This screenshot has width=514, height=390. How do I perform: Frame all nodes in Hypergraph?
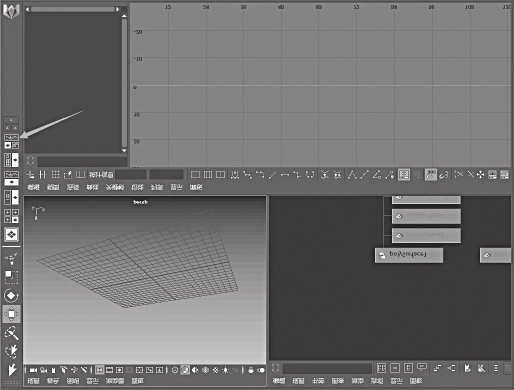[x=381, y=368]
